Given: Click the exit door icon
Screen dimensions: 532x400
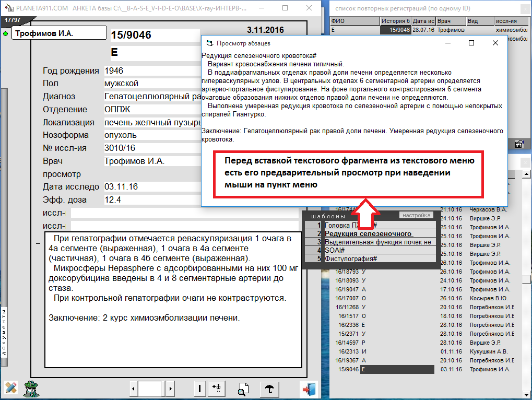Looking at the screenshot, I should 308,389.
